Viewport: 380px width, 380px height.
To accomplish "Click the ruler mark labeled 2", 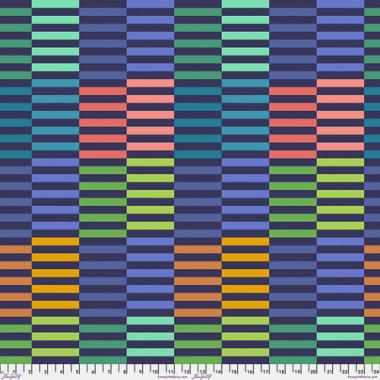I will tap(29, 372).
